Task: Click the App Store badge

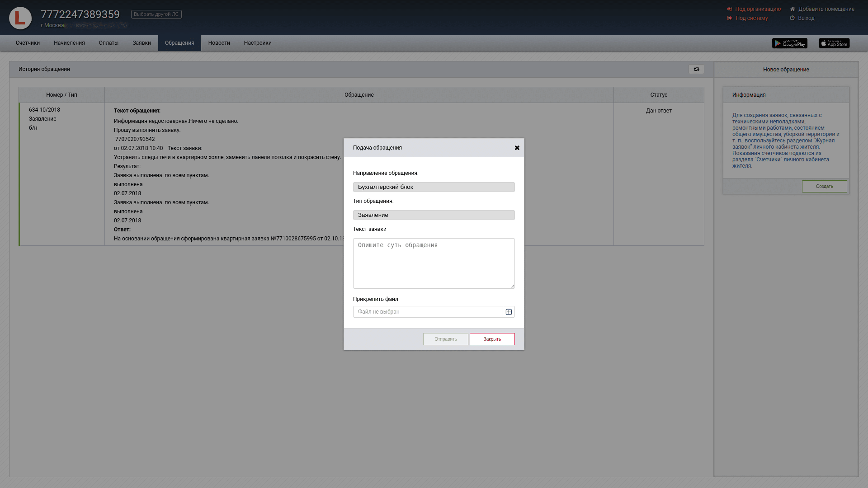Action: pyautogui.click(x=834, y=43)
